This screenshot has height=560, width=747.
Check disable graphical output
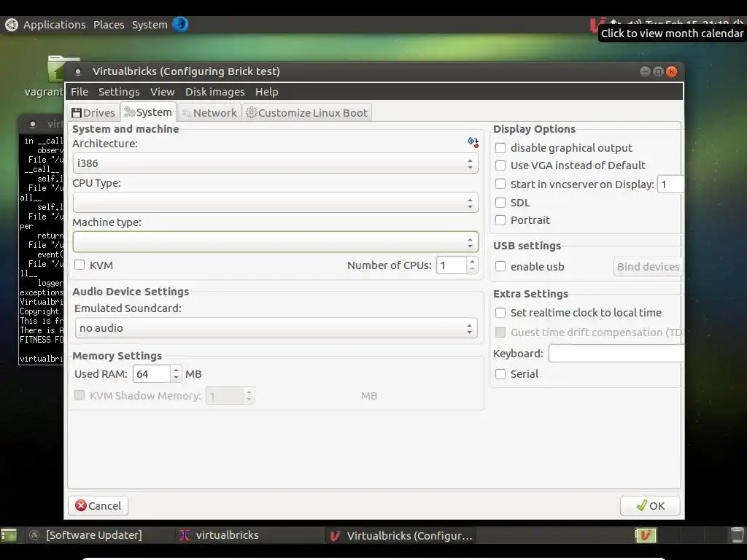500,148
